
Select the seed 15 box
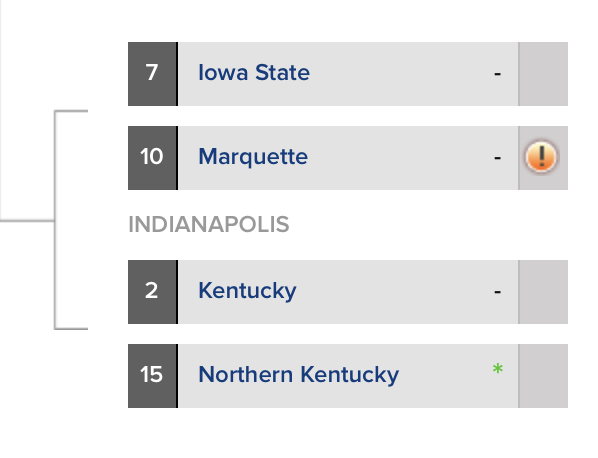click(153, 376)
